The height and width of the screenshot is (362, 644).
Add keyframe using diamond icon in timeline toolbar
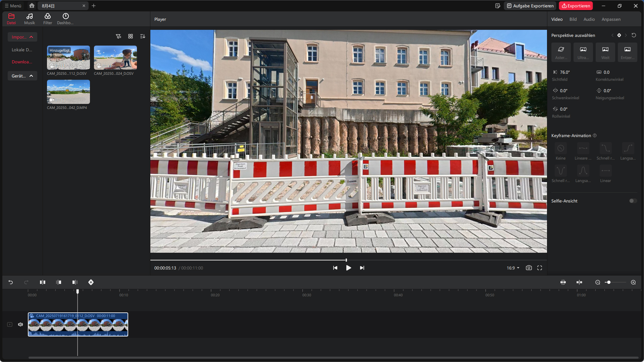(91, 282)
